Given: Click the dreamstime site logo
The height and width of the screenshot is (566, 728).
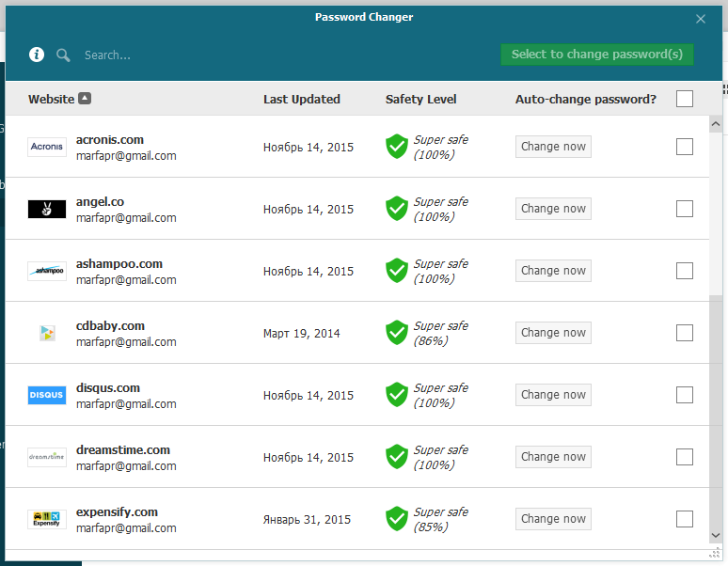Looking at the screenshot, I should pos(47,457).
